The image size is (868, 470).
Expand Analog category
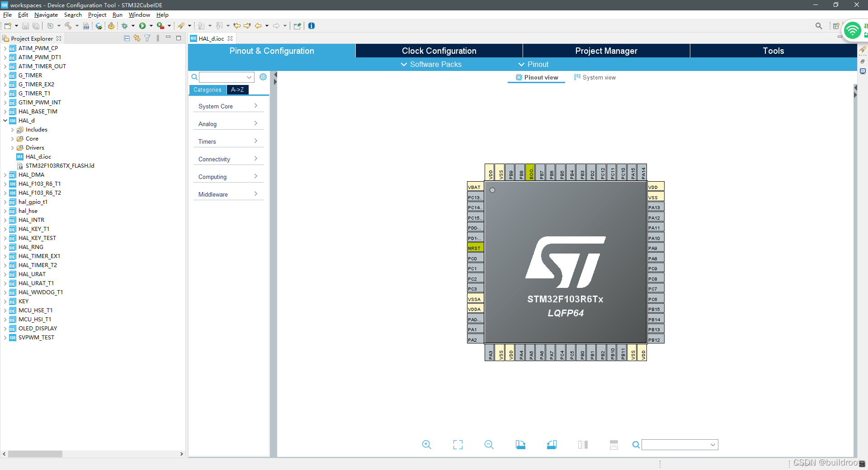point(228,124)
